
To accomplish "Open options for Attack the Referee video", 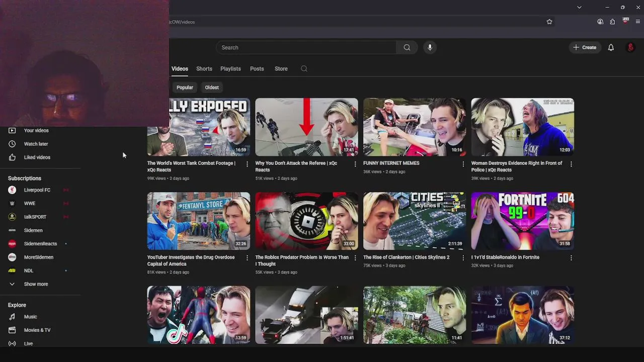I will pos(355,164).
